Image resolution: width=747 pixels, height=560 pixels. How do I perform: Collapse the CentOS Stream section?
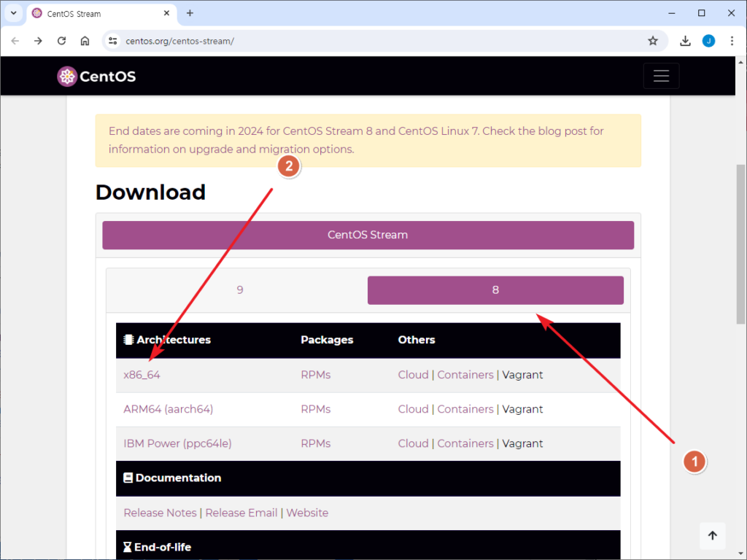coord(368,235)
